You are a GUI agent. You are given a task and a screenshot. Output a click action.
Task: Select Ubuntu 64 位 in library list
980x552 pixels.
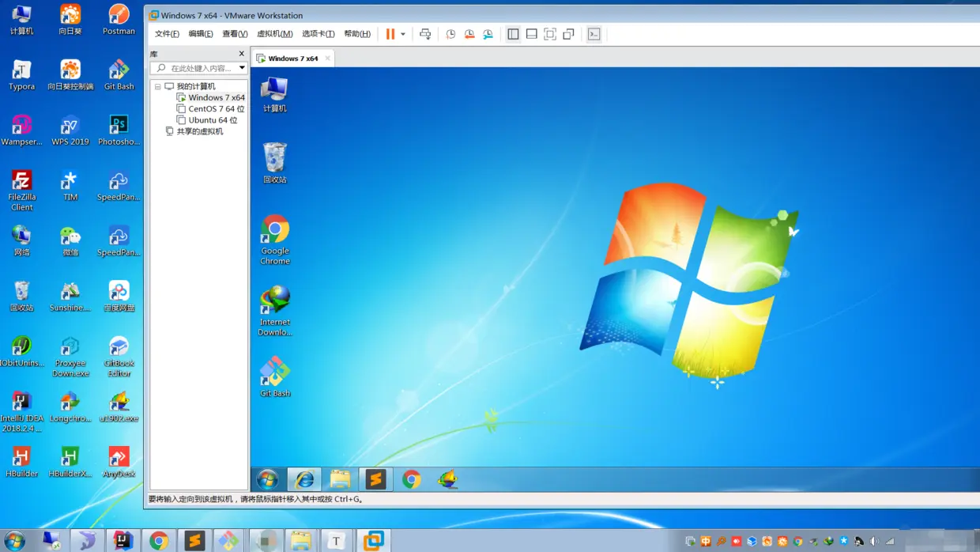click(211, 119)
